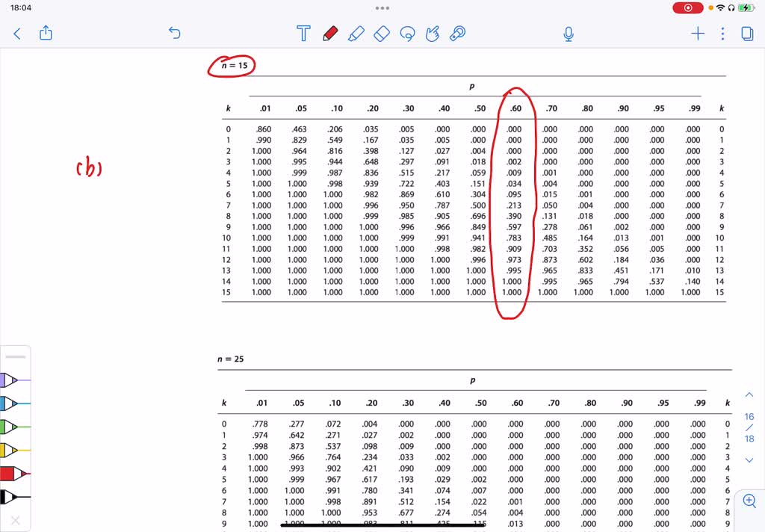Collapse page view with the down chevron
This screenshot has height=532, width=765.
pos(749,461)
